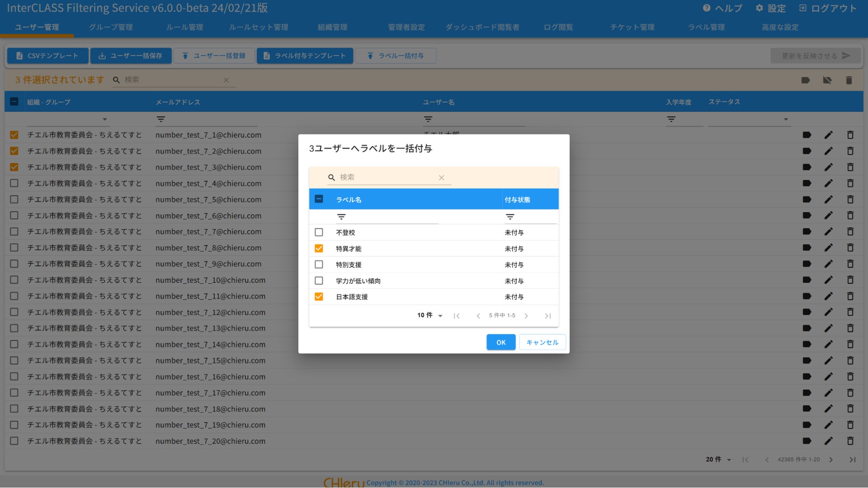Clear the dialog search field with X
868x488 pixels.
click(x=441, y=177)
